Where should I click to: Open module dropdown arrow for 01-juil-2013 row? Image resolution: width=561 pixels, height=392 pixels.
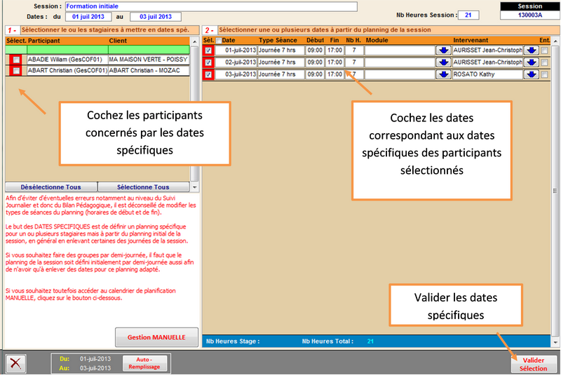point(442,51)
